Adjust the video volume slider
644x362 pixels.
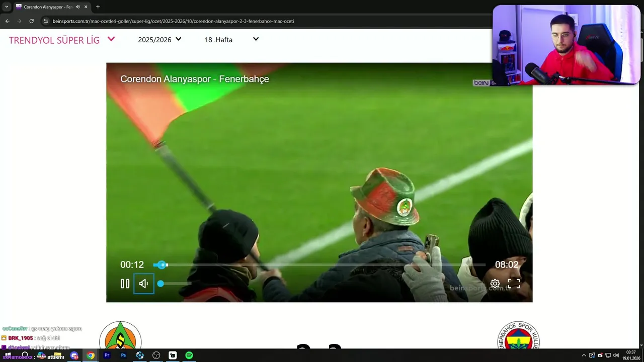click(x=175, y=284)
